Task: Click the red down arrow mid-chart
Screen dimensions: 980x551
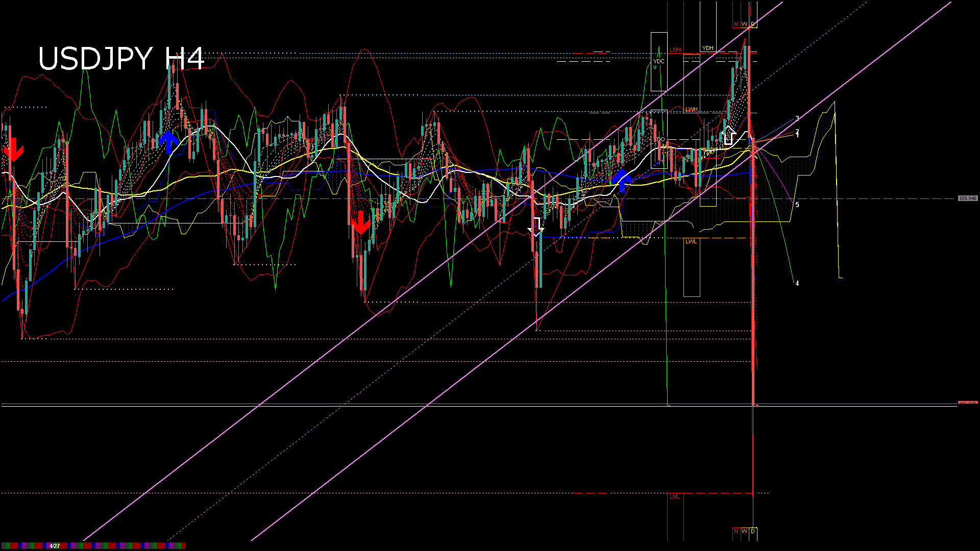Action: click(x=361, y=223)
